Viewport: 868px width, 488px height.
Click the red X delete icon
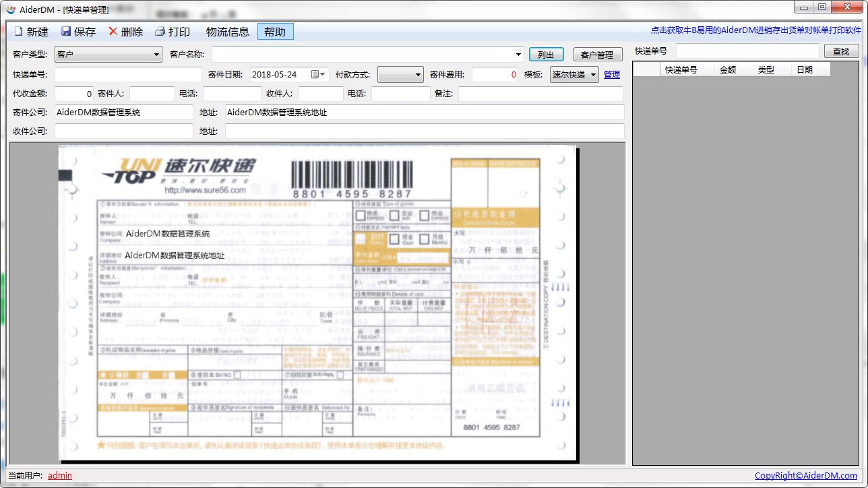click(113, 32)
